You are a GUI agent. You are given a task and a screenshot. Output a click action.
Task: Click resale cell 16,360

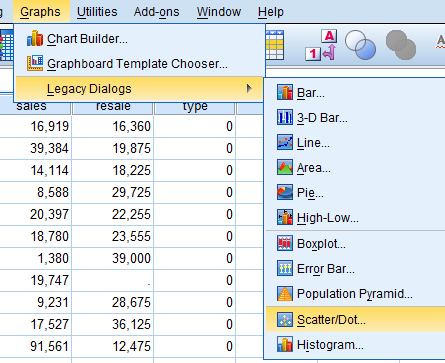coord(113,126)
